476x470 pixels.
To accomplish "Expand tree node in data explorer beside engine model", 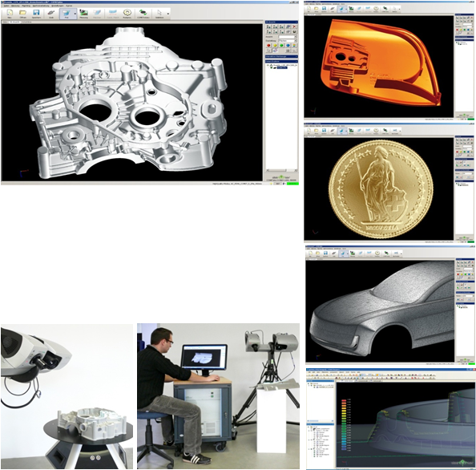I will coord(268,65).
